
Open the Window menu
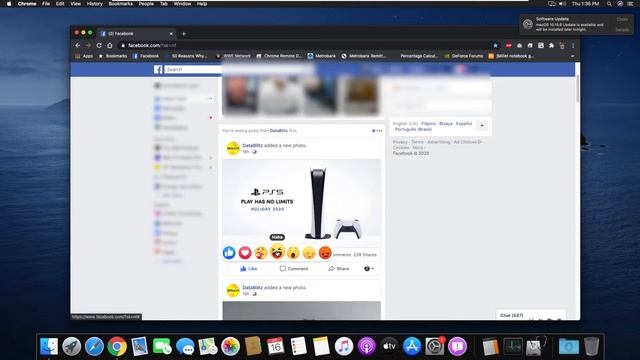click(182, 4)
